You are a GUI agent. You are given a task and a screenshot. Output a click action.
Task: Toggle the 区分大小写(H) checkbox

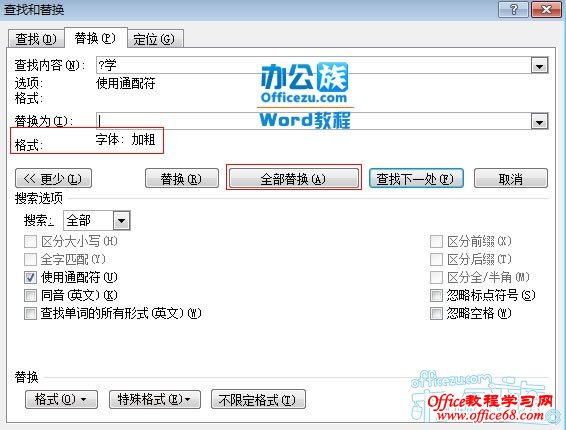click(30, 241)
